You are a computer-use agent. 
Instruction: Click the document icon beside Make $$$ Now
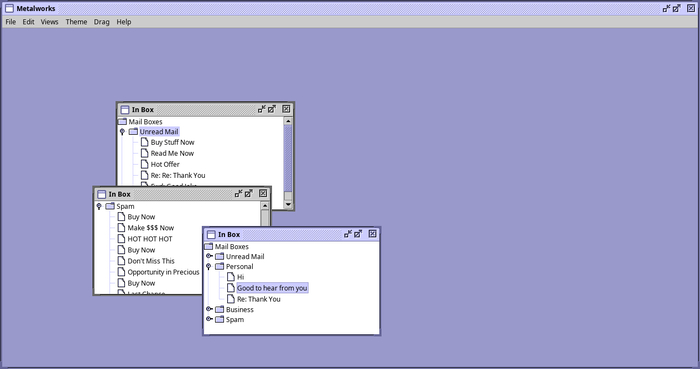121,228
